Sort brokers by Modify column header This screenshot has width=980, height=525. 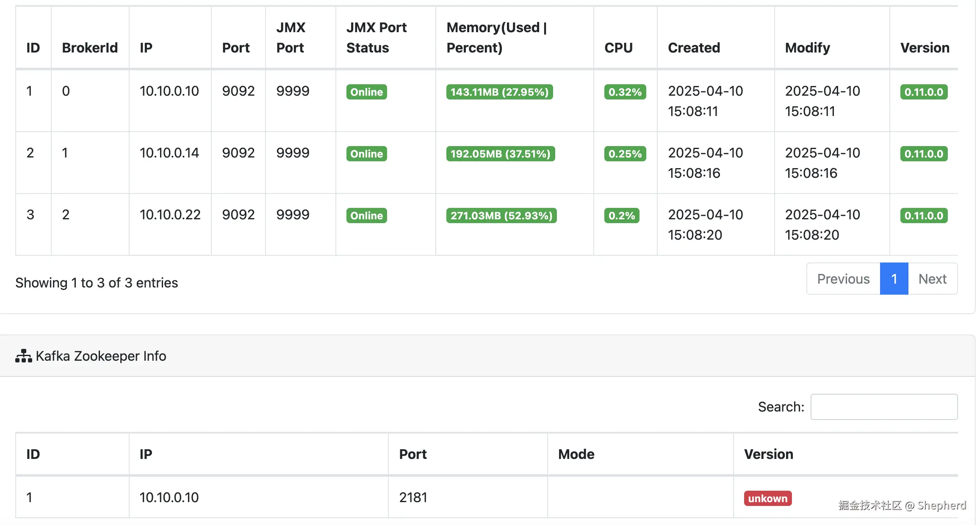[x=807, y=47]
